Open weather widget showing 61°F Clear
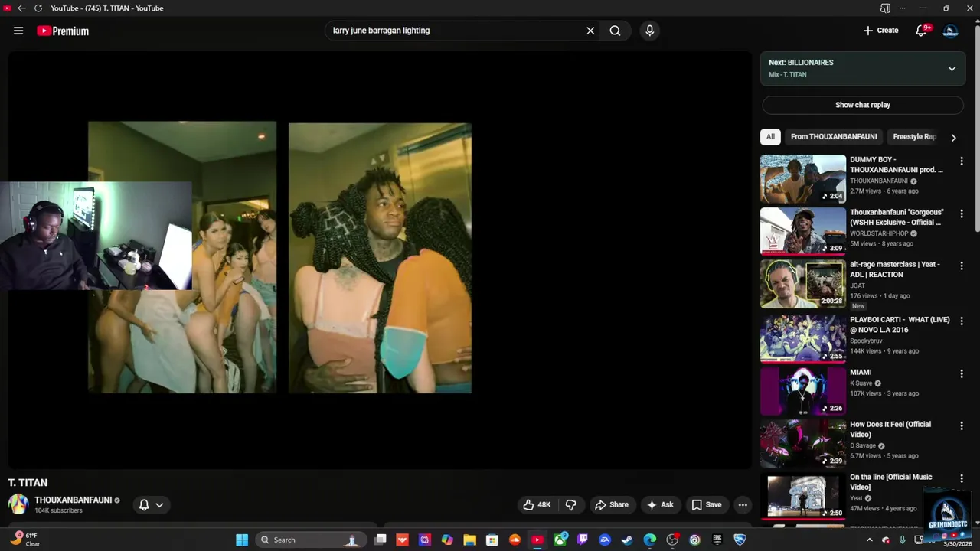Viewport: 980px width, 551px height. (25, 540)
